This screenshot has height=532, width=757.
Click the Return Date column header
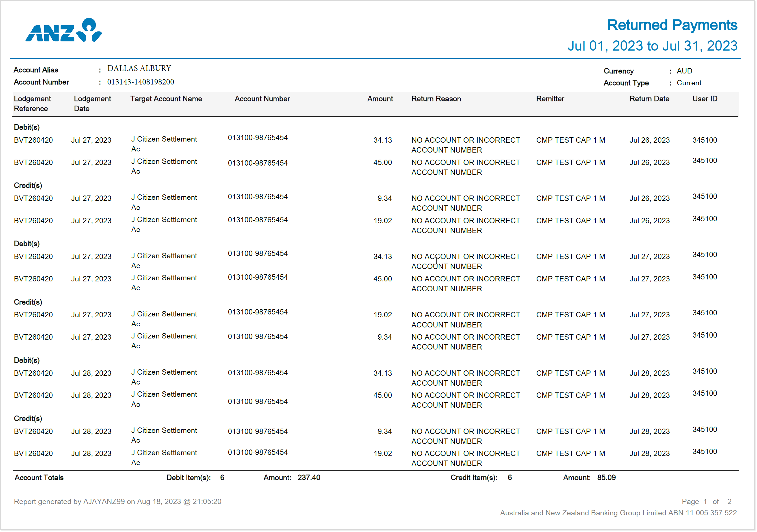pos(649,99)
